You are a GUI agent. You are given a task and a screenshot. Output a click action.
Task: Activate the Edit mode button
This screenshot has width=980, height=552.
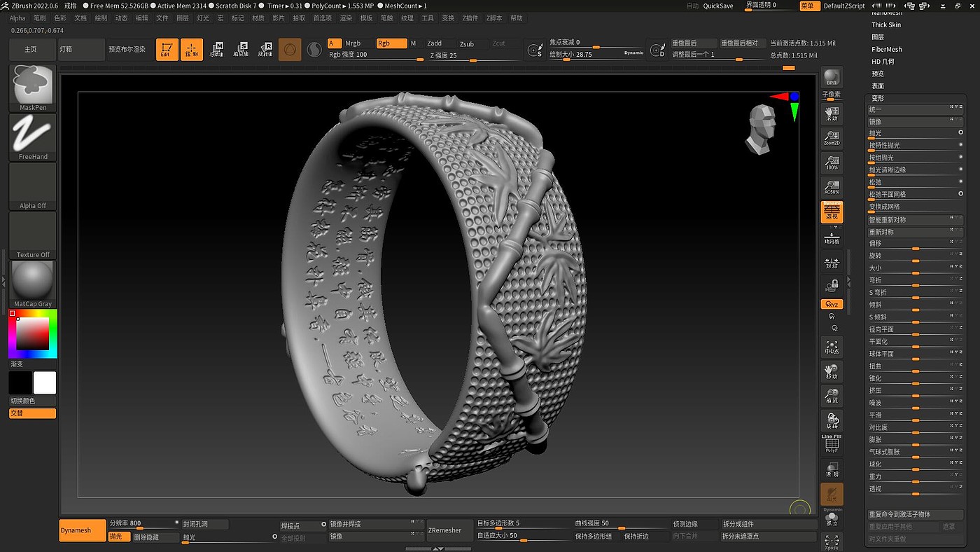[x=167, y=50]
